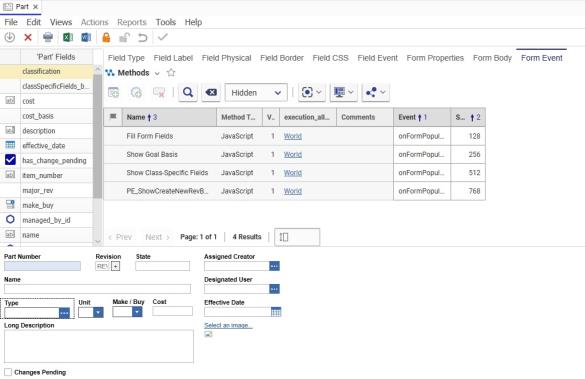Click the grey Unlock icon

(x=124, y=37)
